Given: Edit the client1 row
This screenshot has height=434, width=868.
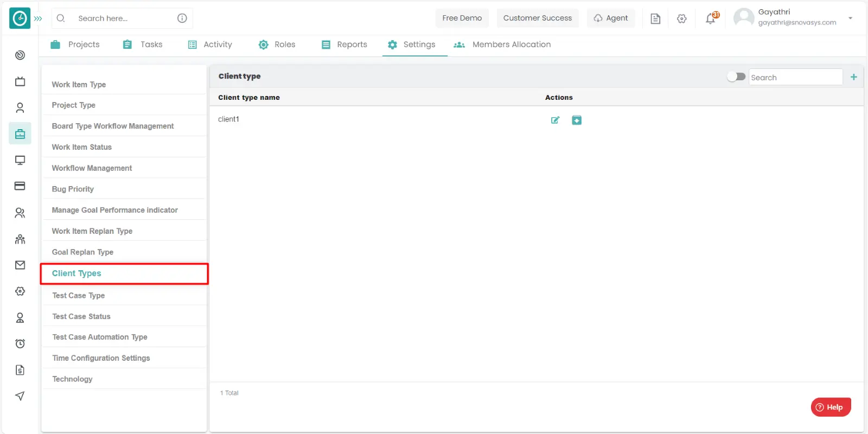Looking at the screenshot, I should click(x=555, y=120).
